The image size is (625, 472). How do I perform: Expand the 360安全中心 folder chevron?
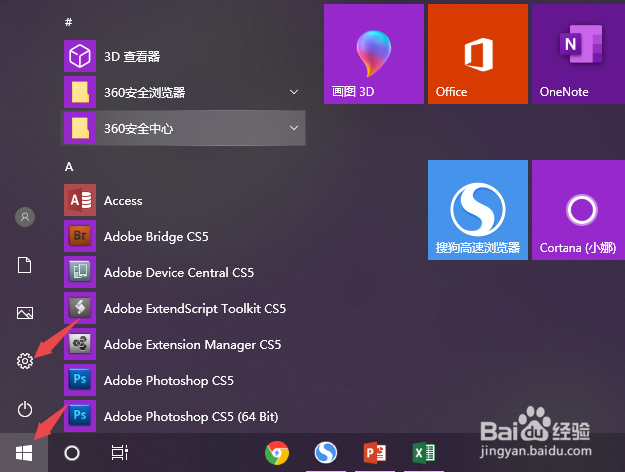[294, 128]
